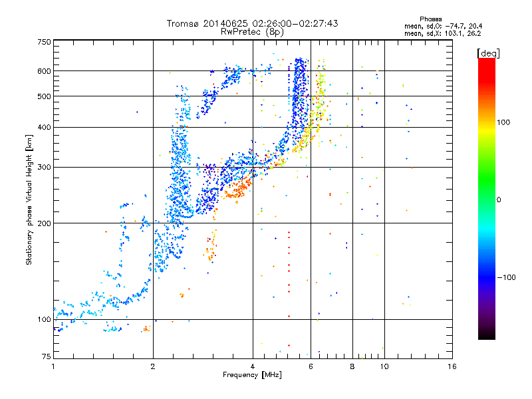Click the 'Phases' header text
The width and height of the screenshot is (532, 399).
point(430,19)
